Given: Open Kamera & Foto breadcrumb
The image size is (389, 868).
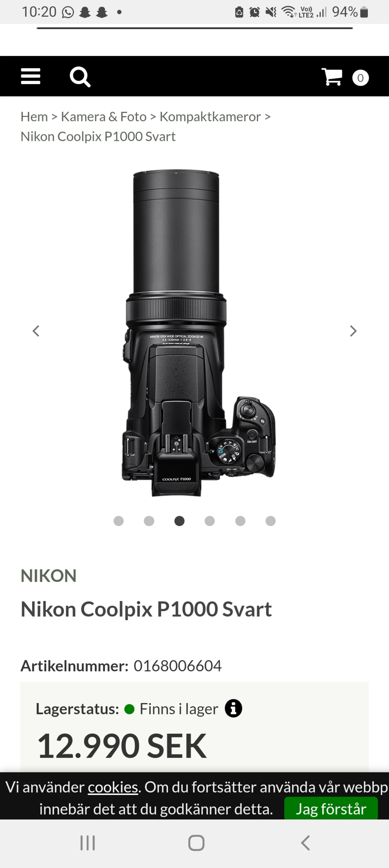Looking at the screenshot, I should pyautogui.click(x=104, y=117).
